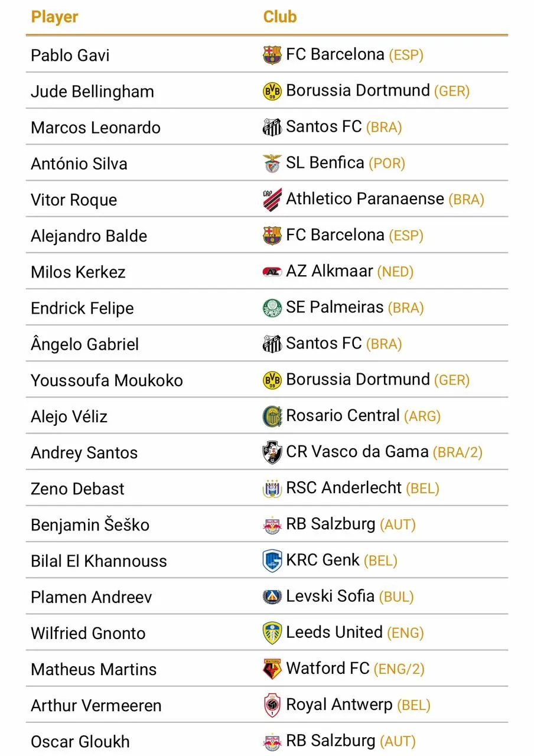Click the Player column header
The width and height of the screenshot is (534, 756).
(55, 17)
